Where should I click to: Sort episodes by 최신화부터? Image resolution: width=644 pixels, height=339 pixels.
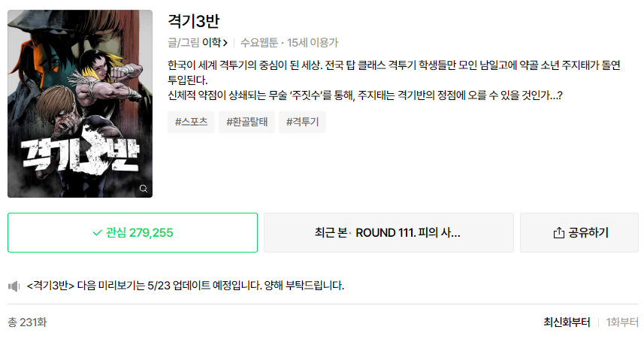point(567,322)
